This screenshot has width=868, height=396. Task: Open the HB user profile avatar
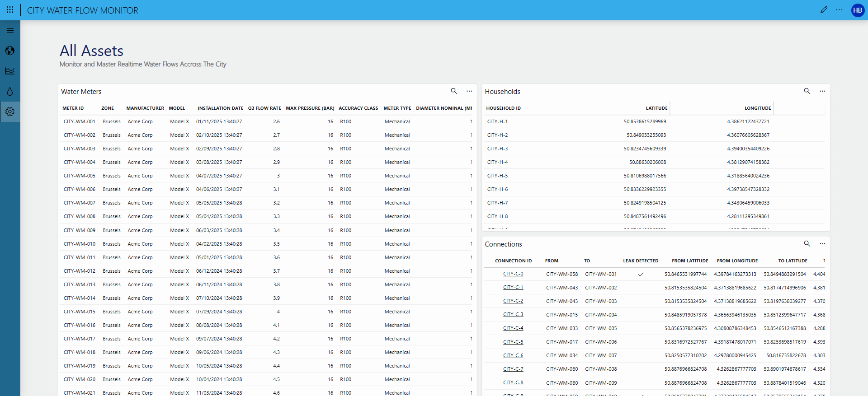tap(857, 10)
